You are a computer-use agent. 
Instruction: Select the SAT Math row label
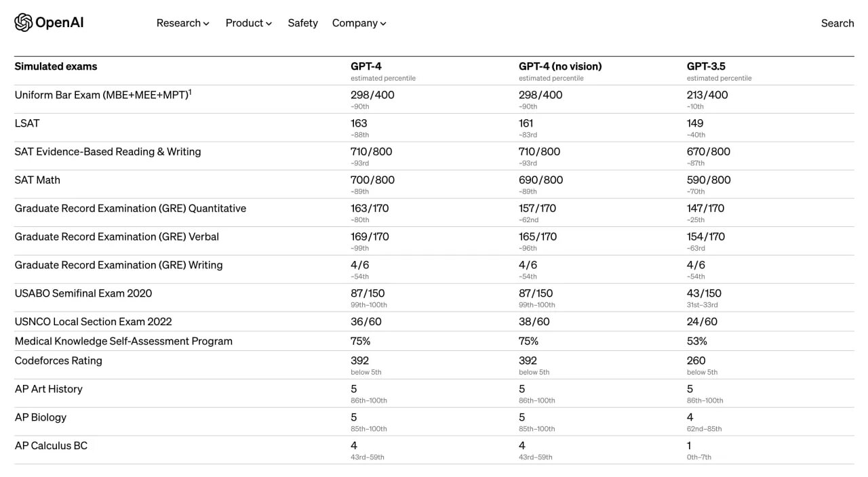pyautogui.click(x=37, y=180)
